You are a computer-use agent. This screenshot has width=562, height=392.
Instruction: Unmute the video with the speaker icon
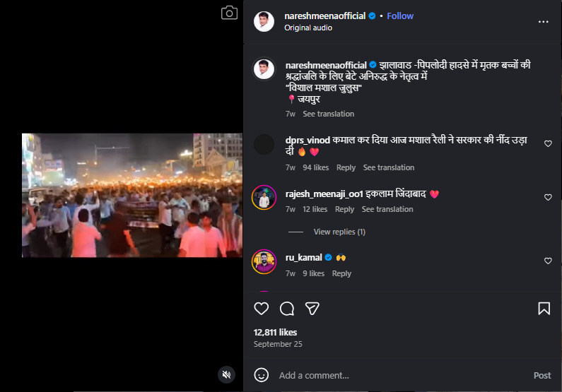click(226, 374)
